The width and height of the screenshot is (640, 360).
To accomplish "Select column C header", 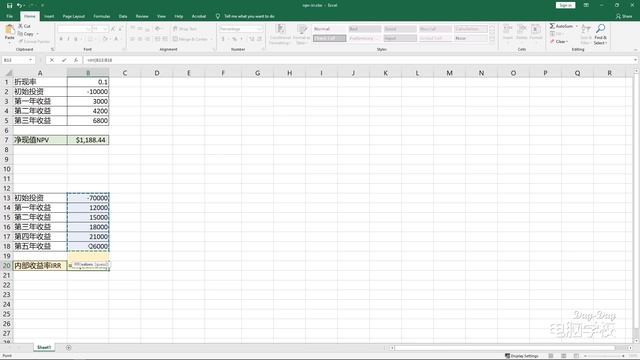I will [x=124, y=73].
